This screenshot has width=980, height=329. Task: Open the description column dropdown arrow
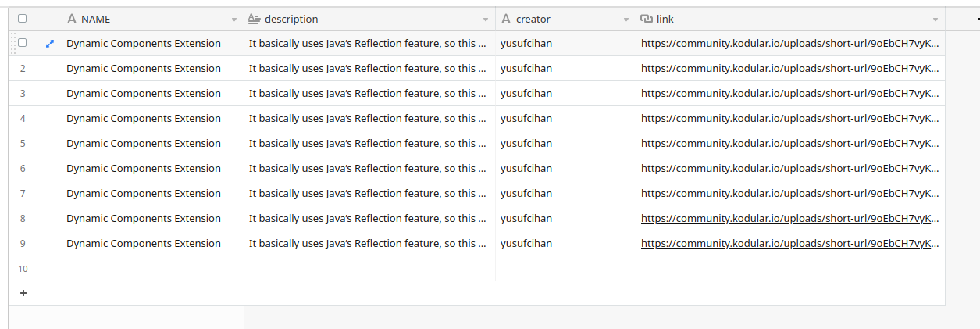click(486, 20)
